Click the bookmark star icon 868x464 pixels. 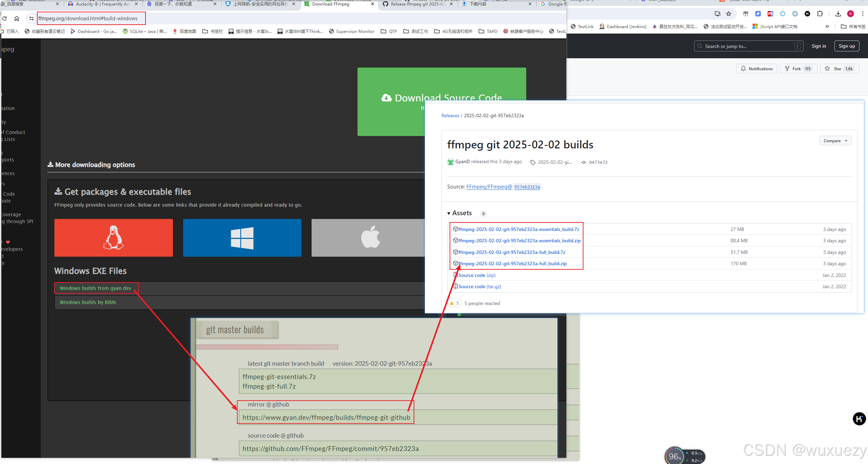pyautogui.click(x=729, y=14)
